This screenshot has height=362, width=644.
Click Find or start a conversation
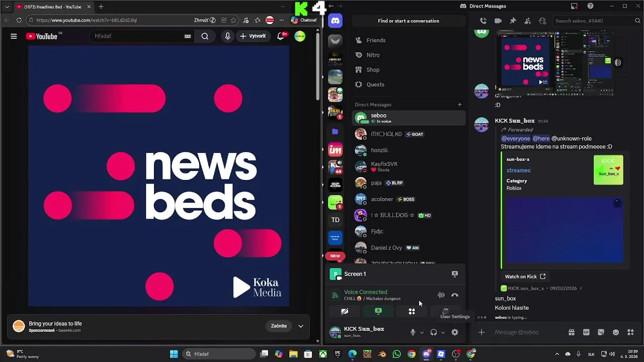point(409,21)
